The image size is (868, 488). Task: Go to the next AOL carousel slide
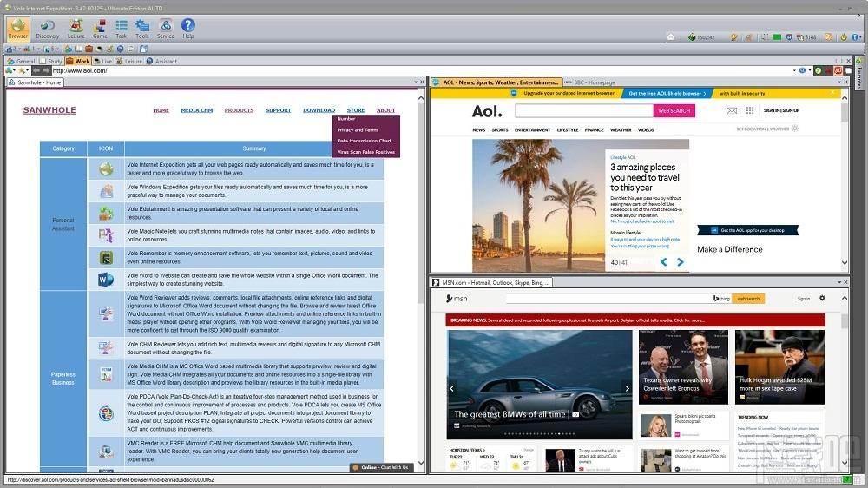coord(681,262)
